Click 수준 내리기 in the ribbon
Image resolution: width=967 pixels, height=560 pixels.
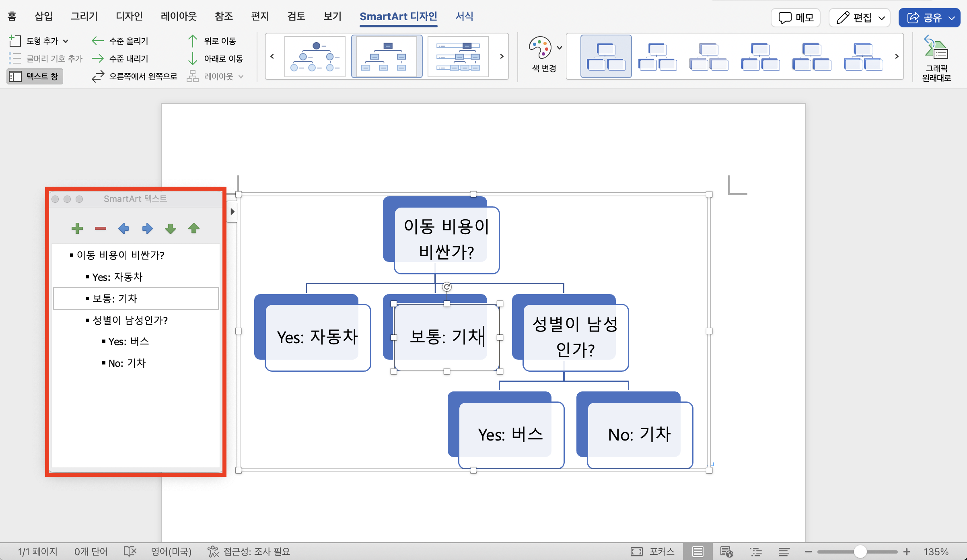[120, 58]
